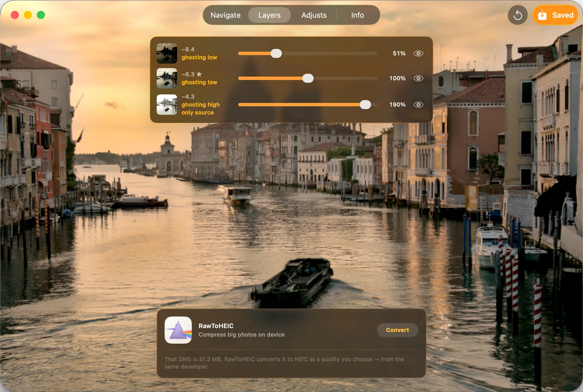583x392 pixels.
Task: Click the 51% slider knob of -8.4 layer
Action: click(x=276, y=54)
